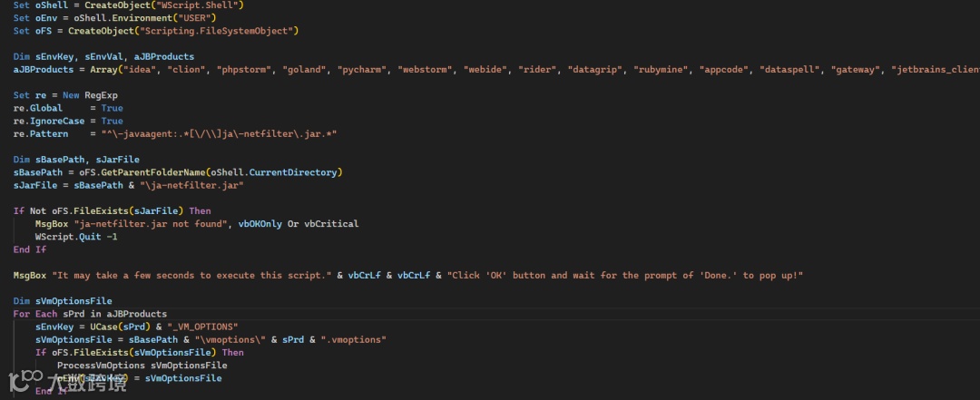The image size is (980, 400).
Task: Place cursor on the "USER" environment string
Action: click(x=194, y=18)
